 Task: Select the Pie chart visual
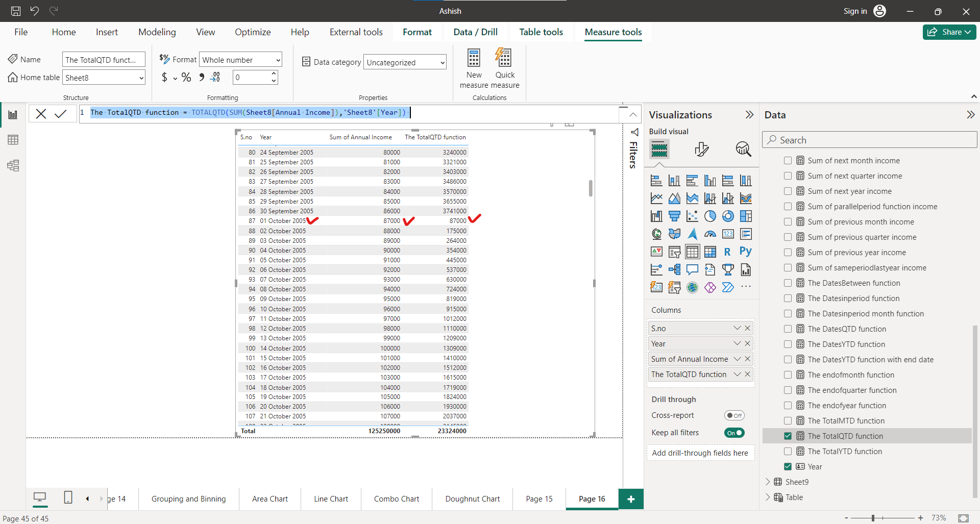pos(710,216)
